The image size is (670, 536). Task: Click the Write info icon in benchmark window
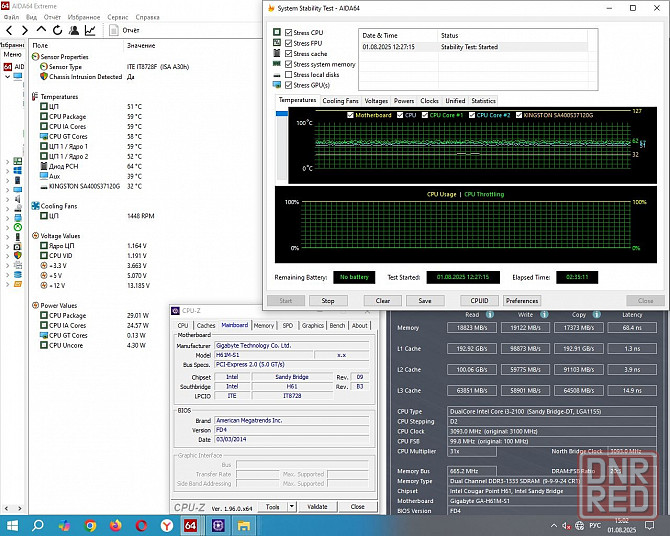pyautogui.click(x=544, y=315)
